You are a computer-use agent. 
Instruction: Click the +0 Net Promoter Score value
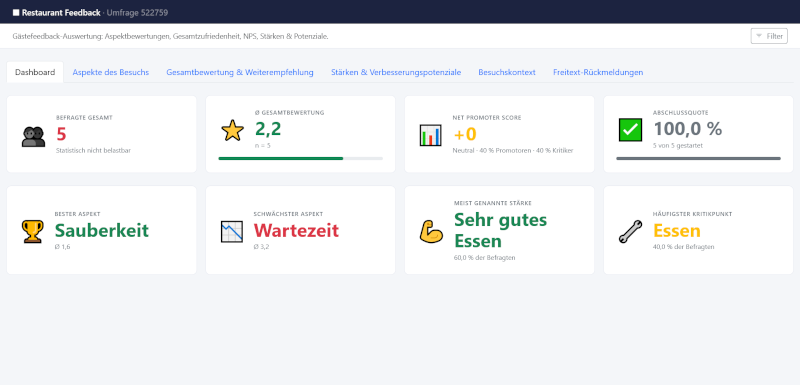coord(464,134)
